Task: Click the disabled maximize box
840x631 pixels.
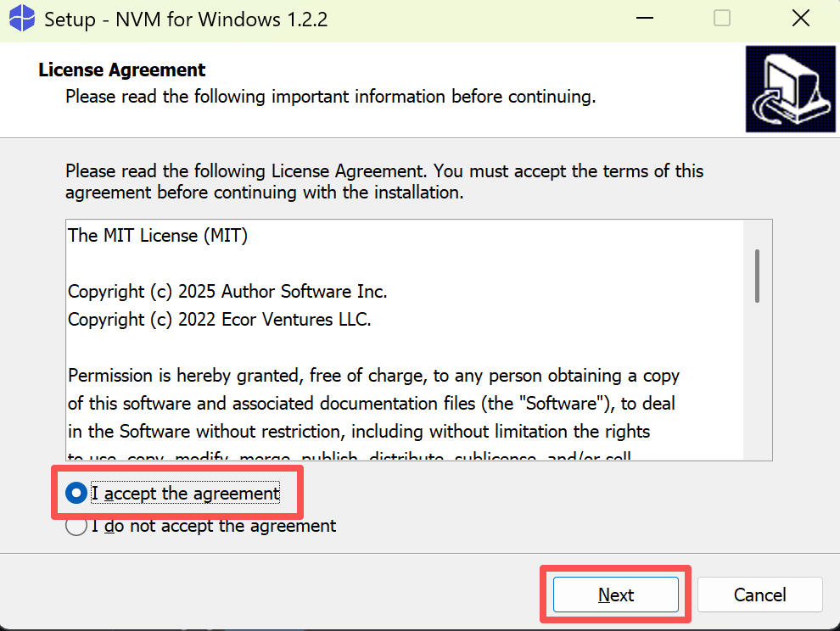Action: [721, 18]
